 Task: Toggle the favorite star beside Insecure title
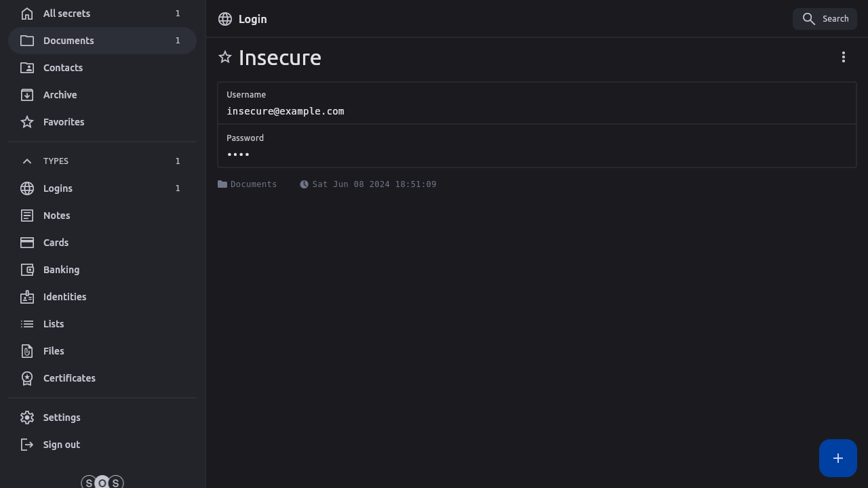(225, 58)
